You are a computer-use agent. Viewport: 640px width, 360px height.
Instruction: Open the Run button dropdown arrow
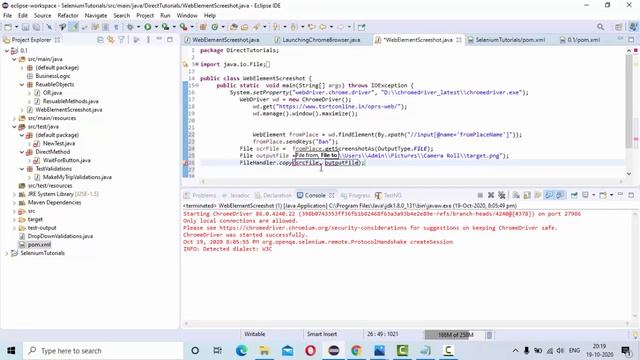156,27
